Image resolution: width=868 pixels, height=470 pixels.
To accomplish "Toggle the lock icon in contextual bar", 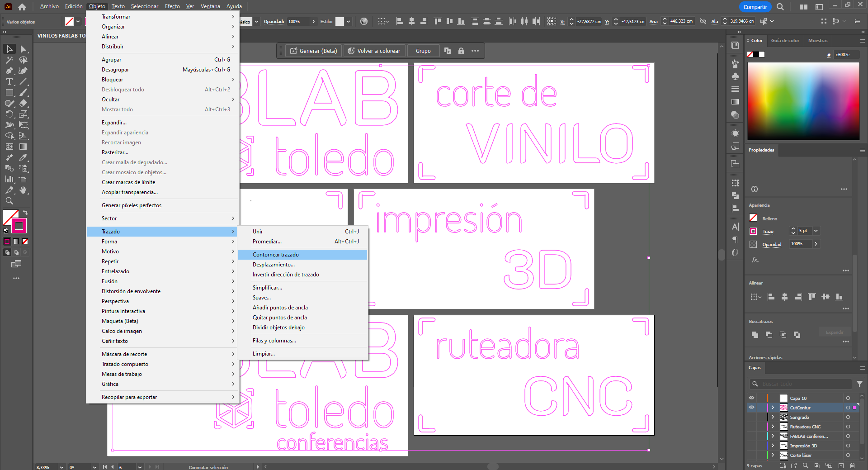I will click(x=461, y=51).
